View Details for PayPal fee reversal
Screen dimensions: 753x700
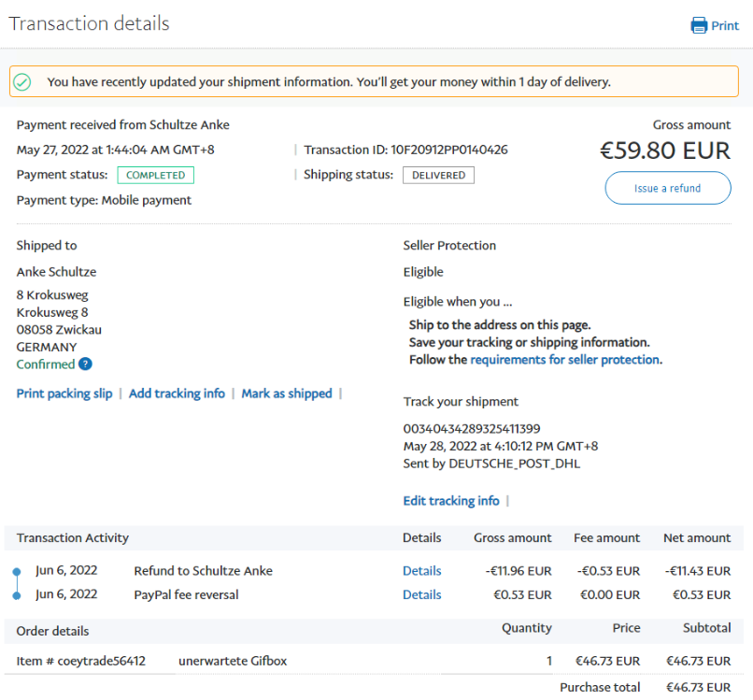coord(421,595)
